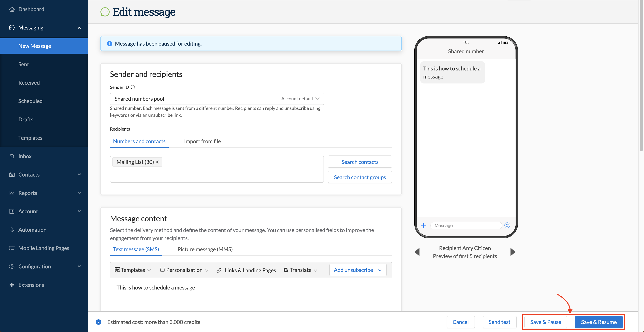Click the Search contact groups link

[360, 177]
